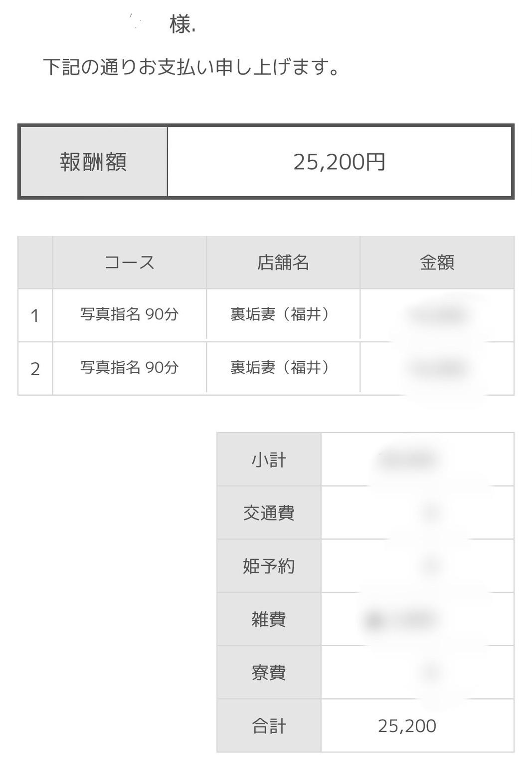Click the 小計 subtotal label
The width and height of the screenshot is (532, 766).
(x=269, y=460)
